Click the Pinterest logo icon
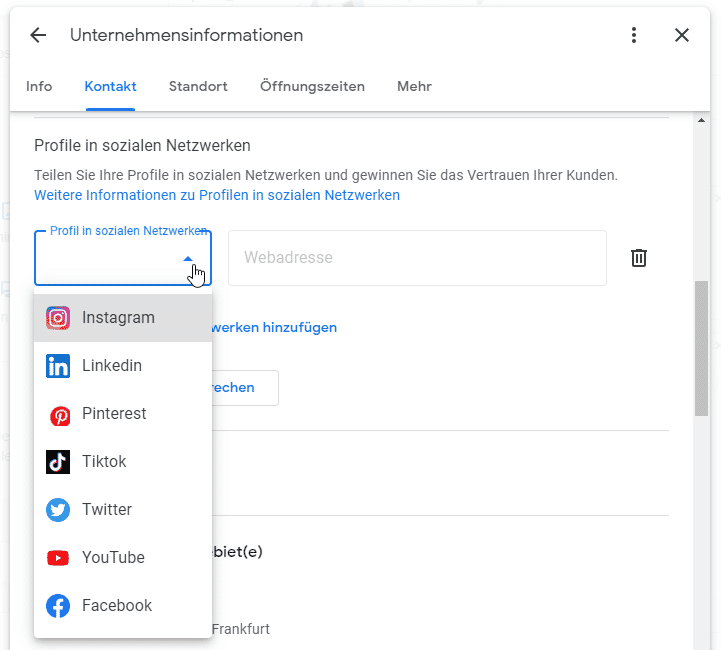This screenshot has height=650, width=721. (60, 416)
